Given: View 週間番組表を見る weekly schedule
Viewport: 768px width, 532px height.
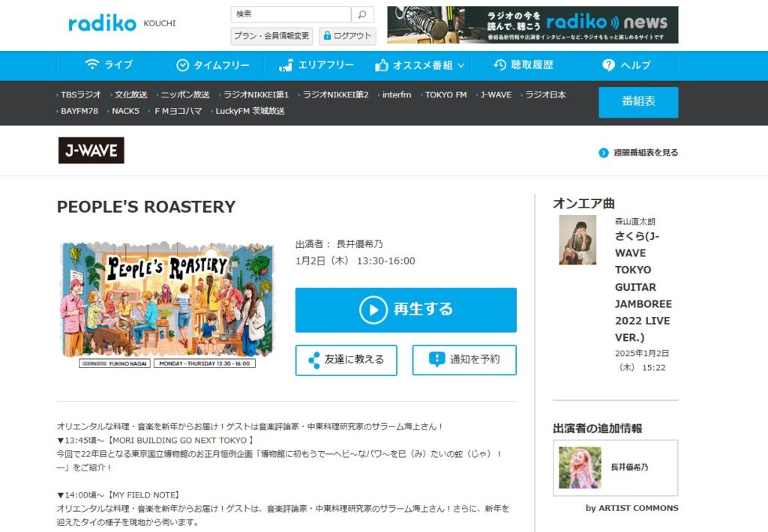Looking at the screenshot, I should [639, 153].
